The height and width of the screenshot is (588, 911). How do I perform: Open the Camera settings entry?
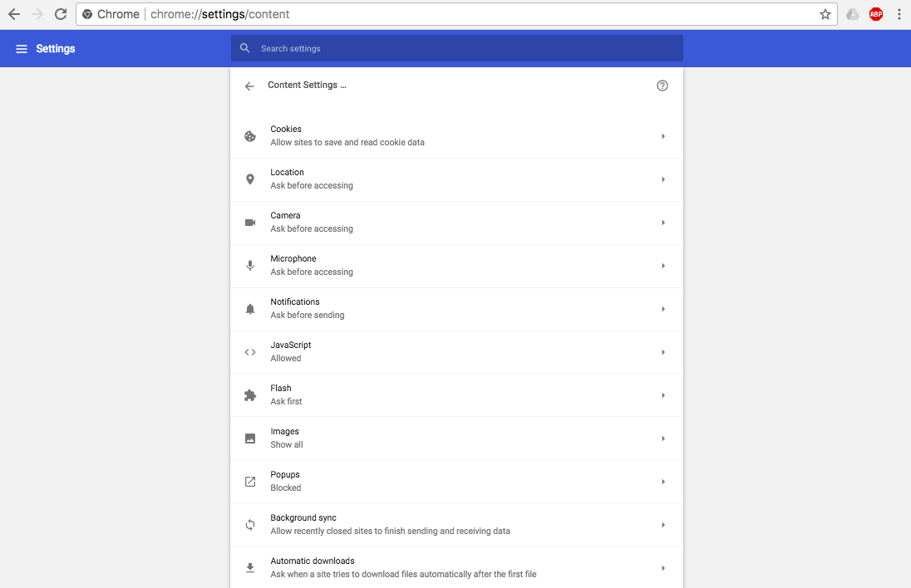[x=456, y=223]
